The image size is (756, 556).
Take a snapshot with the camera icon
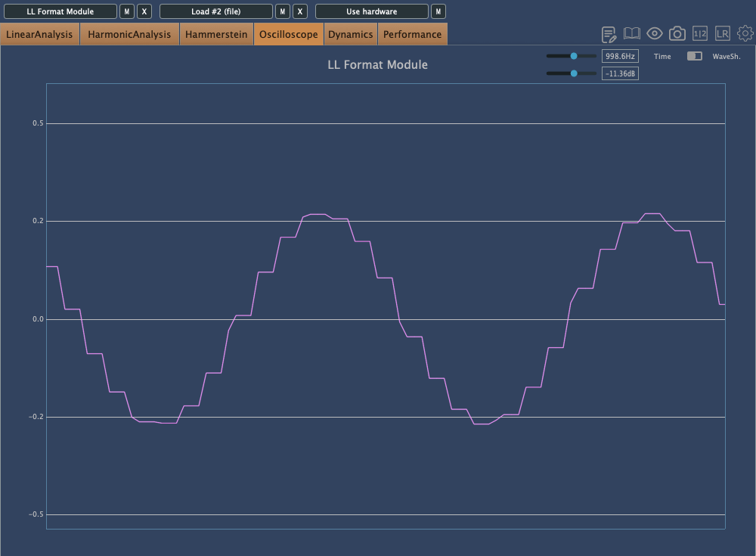677,34
